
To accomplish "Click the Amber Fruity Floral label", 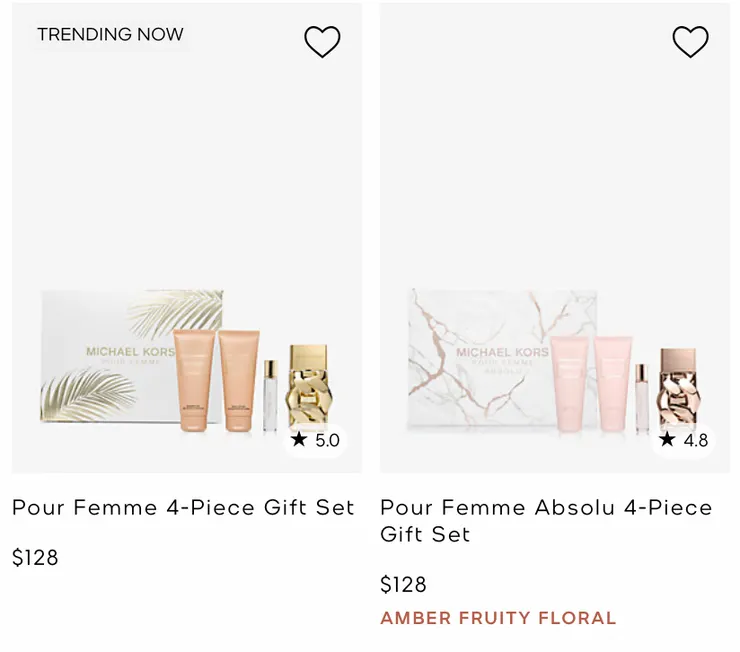I will click(498, 618).
